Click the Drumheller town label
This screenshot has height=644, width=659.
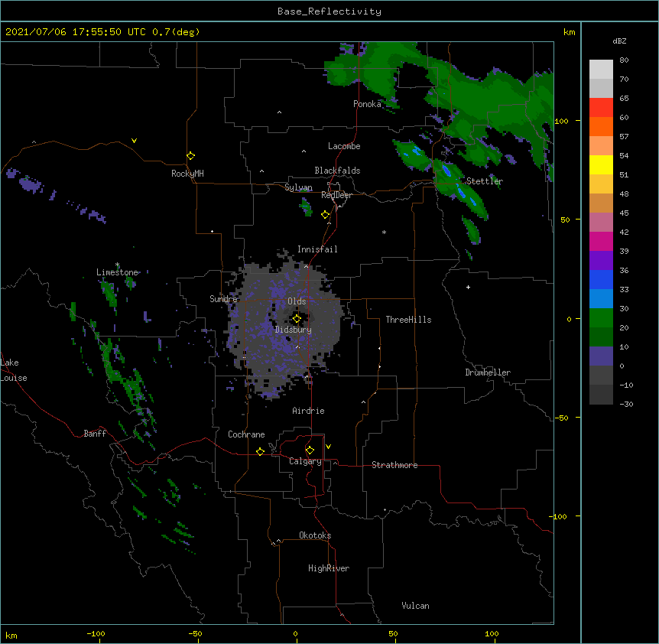click(x=488, y=372)
